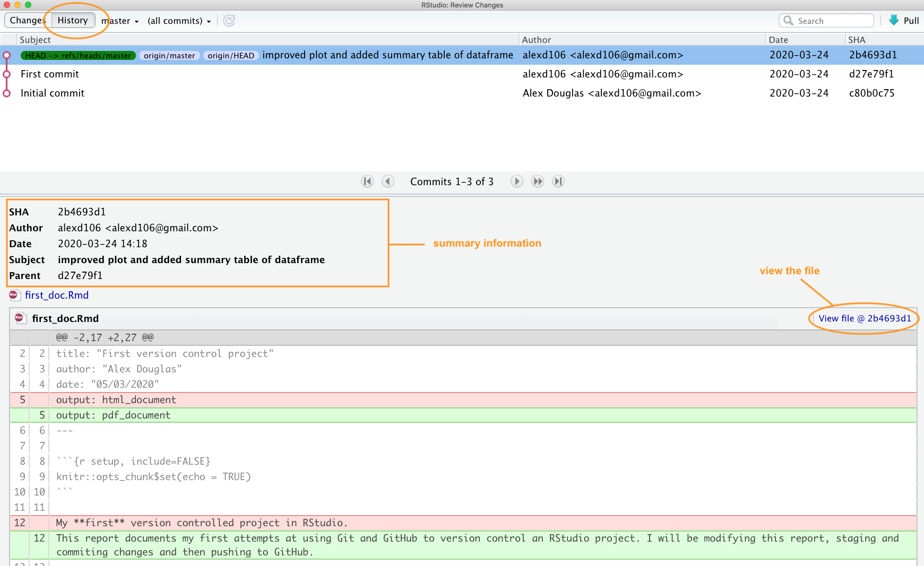Open View file @ 2b4693d1 link
Screen dimensions: 924x566
[864, 318]
